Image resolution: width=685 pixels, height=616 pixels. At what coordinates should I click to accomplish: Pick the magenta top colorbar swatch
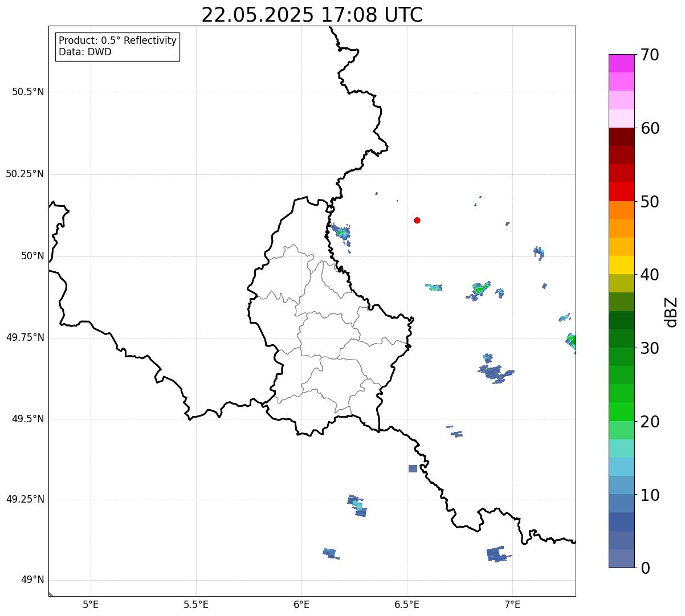[621, 63]
